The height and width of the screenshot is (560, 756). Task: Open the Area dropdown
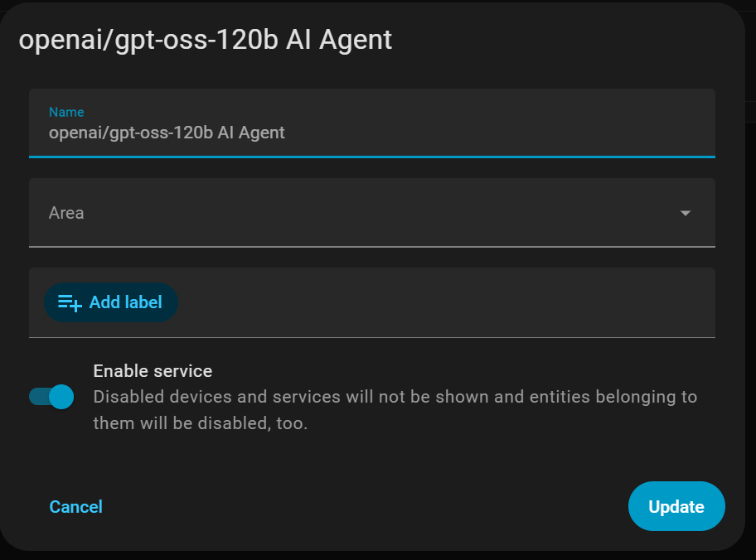click(371, 213)
